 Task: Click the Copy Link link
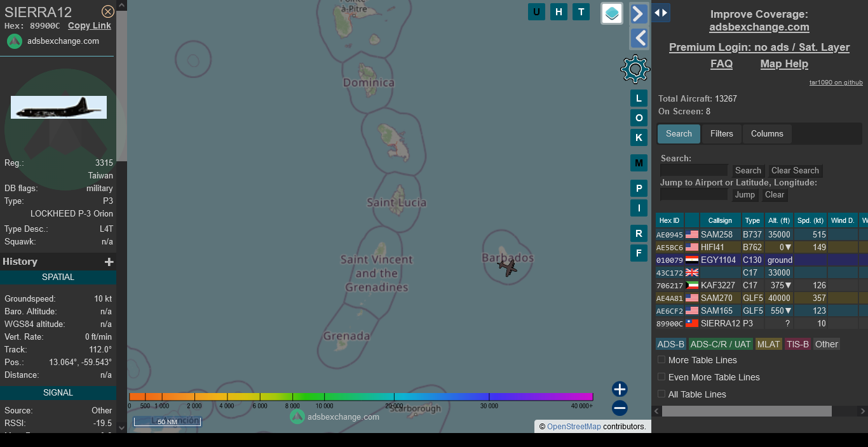pos(90,25)
